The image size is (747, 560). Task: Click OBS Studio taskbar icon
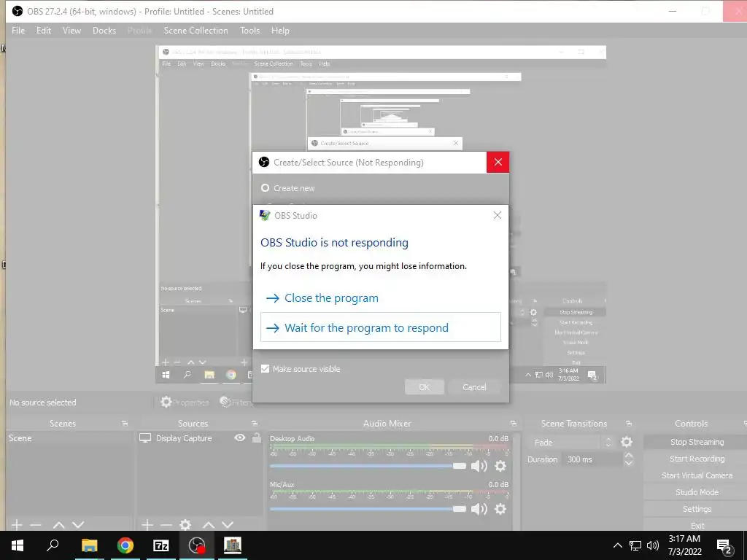coord(197,545)
